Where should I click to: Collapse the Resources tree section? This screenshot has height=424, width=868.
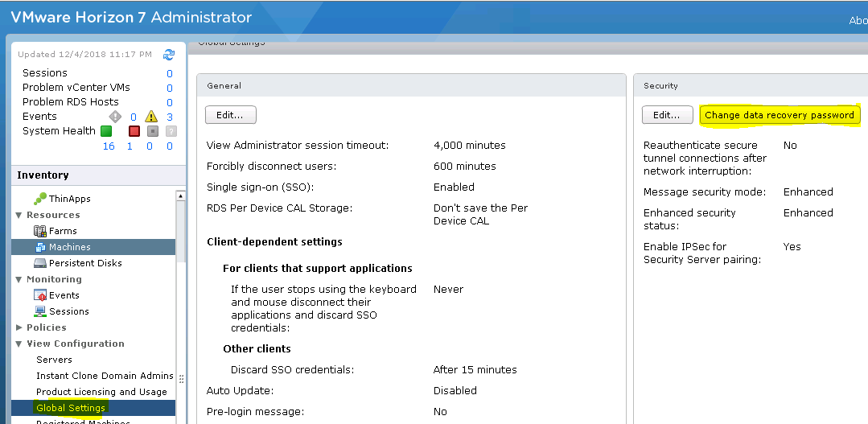point(19,215)
